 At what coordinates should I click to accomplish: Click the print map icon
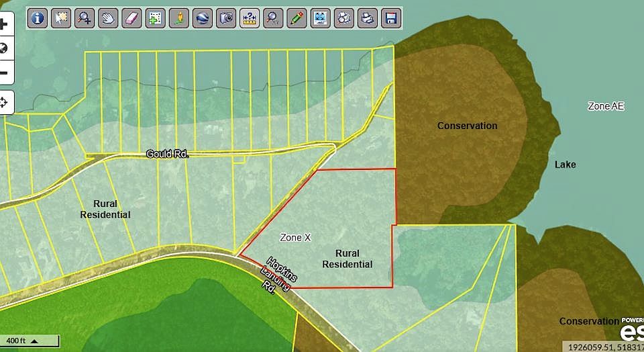click(x=367, y=18)
